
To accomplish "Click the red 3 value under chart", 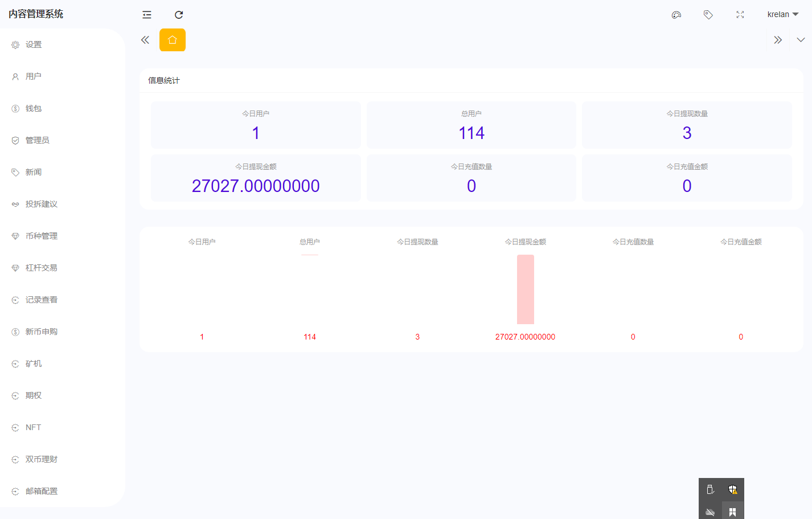I will tap(417, 337).
